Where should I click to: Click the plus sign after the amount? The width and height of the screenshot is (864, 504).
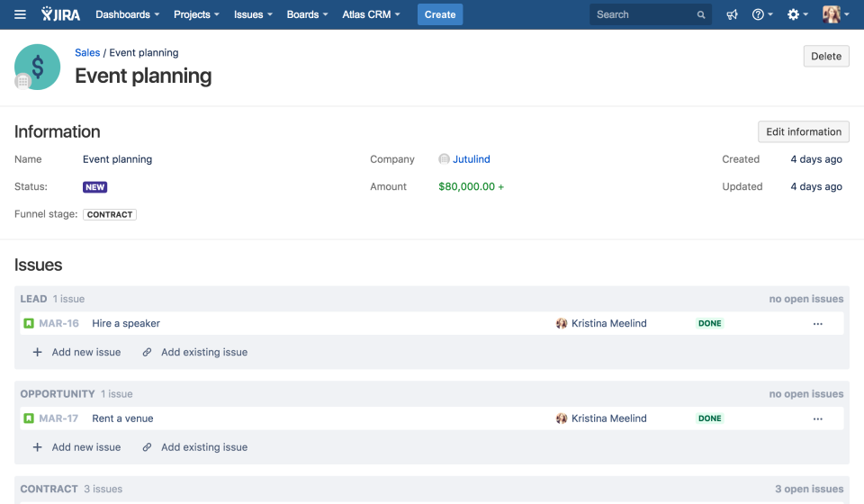click(501, 186)
